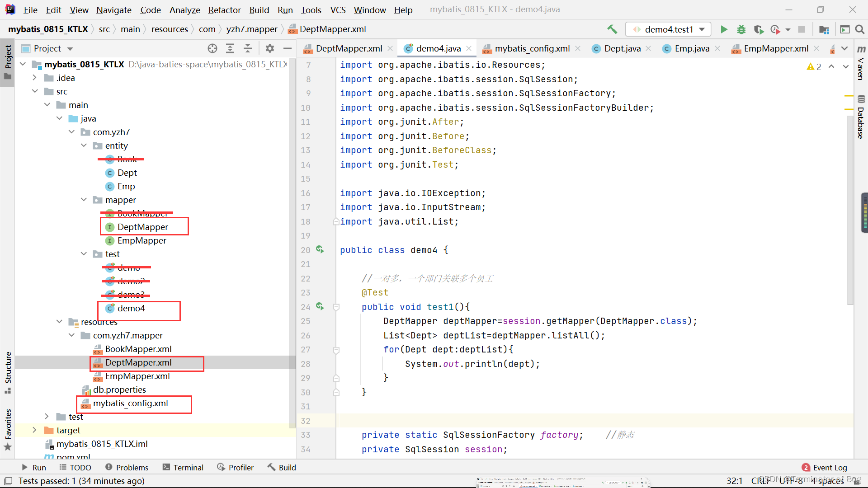Open the Project Structure icon

(x=824, y=29)
